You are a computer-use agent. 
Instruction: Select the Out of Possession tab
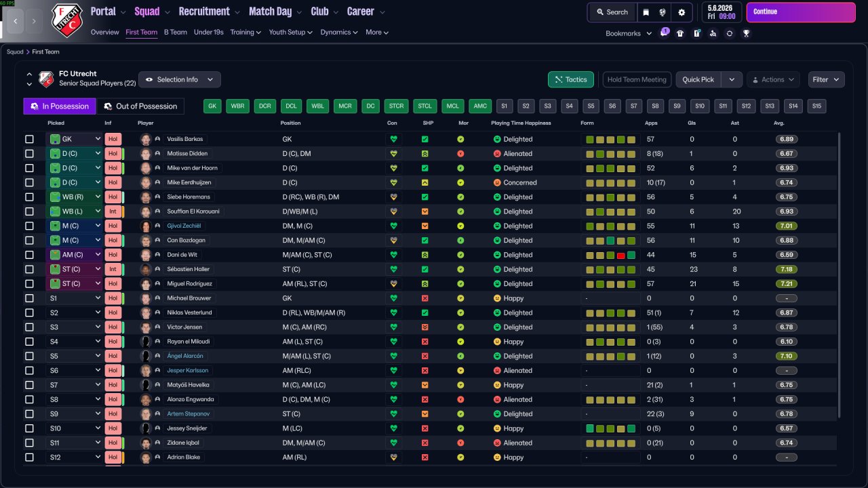coord(140,106)
